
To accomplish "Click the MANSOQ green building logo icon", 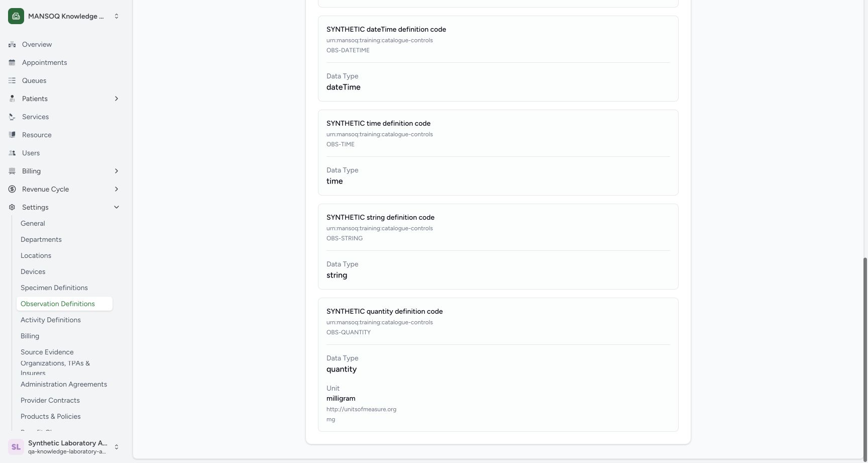I will [16, 16].
